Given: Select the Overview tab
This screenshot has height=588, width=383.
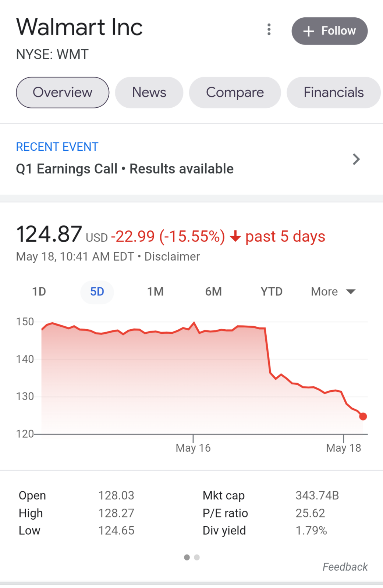Looking at the screenshot, I should 63,93.
